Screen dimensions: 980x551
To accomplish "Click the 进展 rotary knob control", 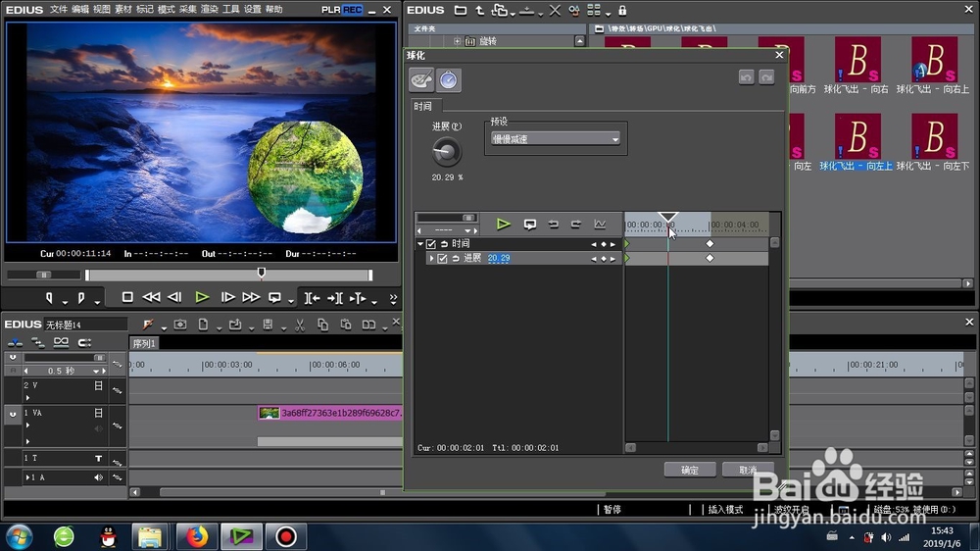I will 446,151.
